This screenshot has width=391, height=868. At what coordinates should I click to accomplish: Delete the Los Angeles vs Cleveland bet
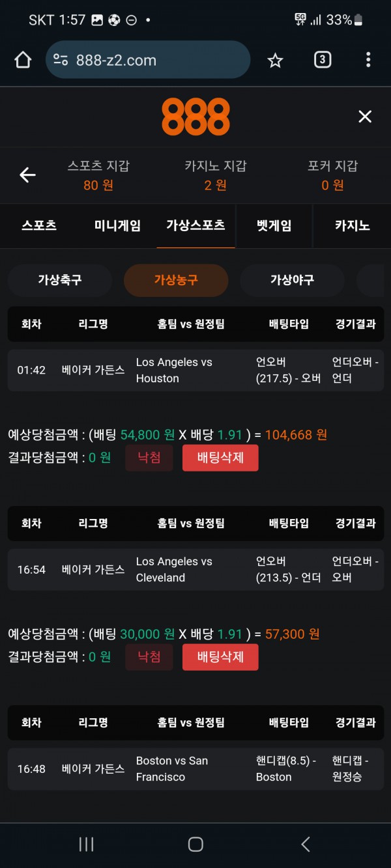[220, 657]
